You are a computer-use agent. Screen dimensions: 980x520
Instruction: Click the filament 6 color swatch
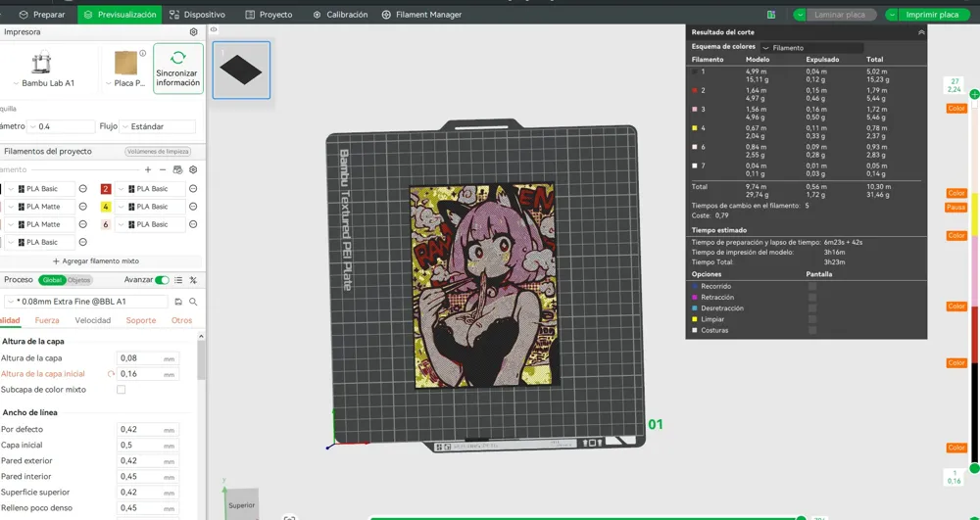point(106,224)
